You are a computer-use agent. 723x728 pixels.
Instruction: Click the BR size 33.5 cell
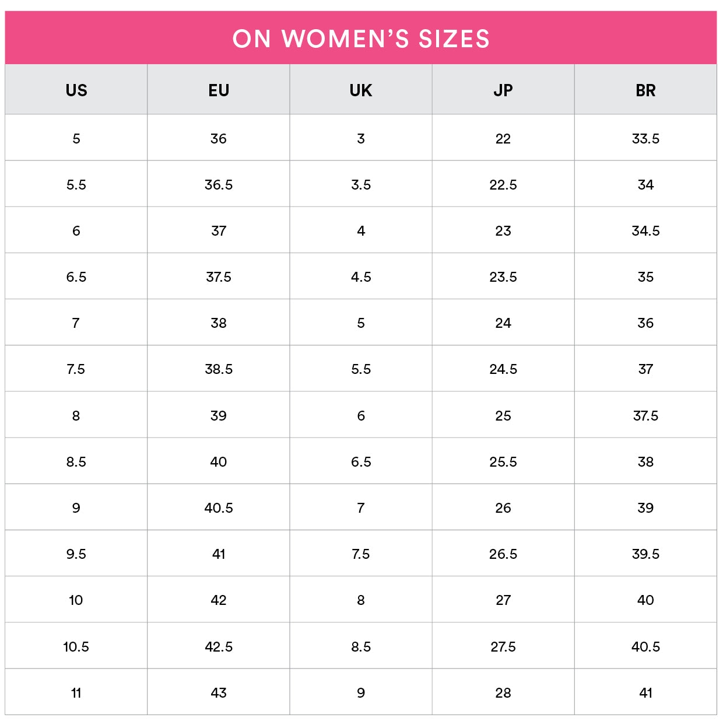coord(645,139)
